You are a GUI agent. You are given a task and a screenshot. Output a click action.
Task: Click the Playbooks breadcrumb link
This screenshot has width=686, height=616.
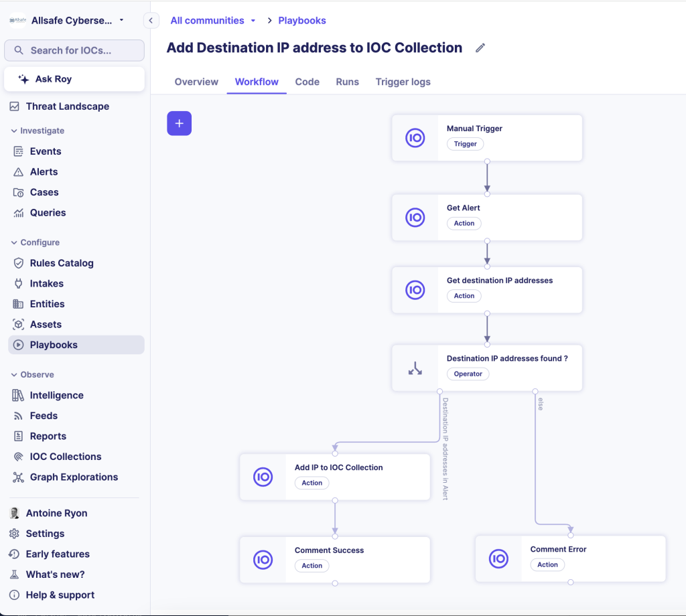(302, 21)
